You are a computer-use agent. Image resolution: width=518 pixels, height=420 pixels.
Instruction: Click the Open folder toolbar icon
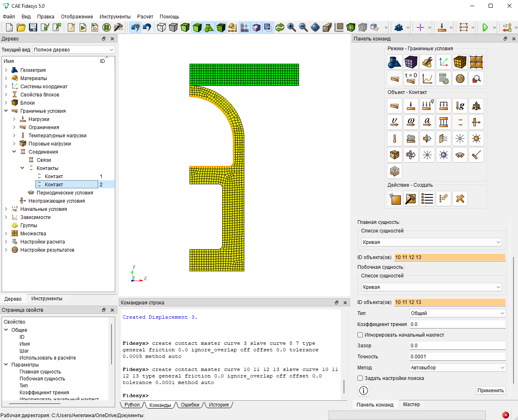[x=21, y=27]
